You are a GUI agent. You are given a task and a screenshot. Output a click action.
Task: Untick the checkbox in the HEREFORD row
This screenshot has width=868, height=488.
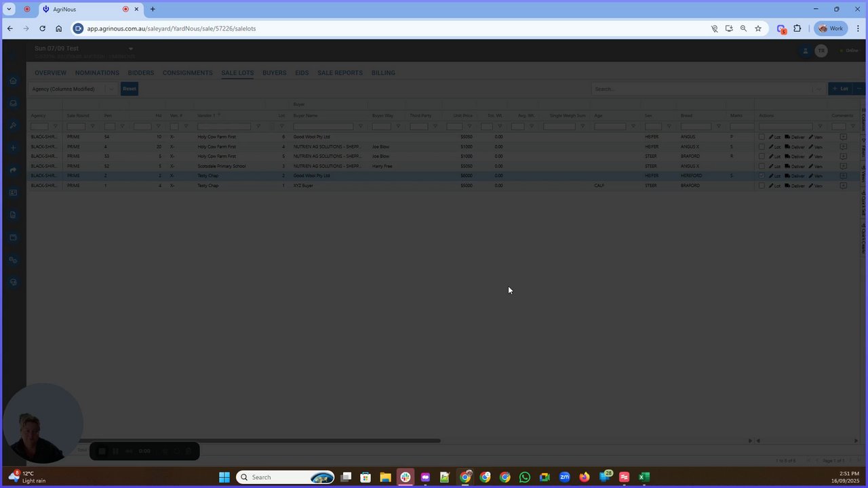[762, 176]
